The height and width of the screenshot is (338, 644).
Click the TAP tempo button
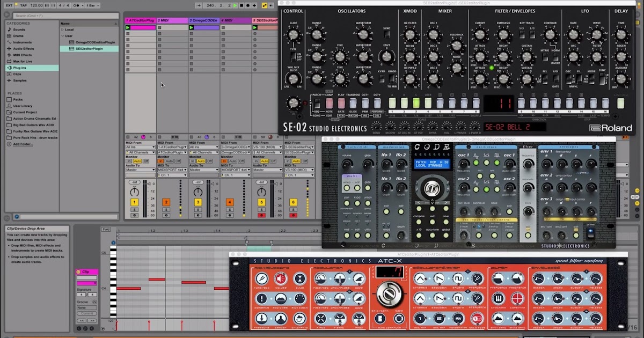[23, 5]
